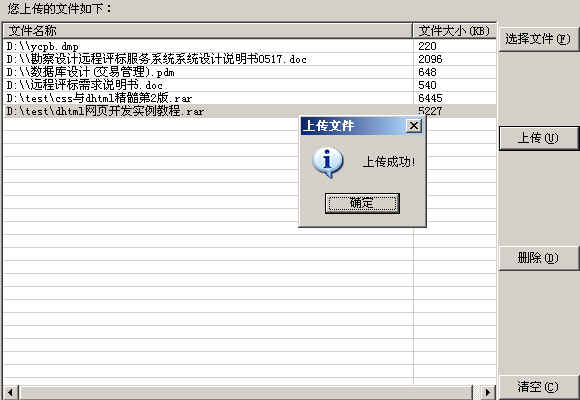This screenshot has height=400, width=580.
Task: Click the 确定 button in the dialog
Action: coord(362,203)
